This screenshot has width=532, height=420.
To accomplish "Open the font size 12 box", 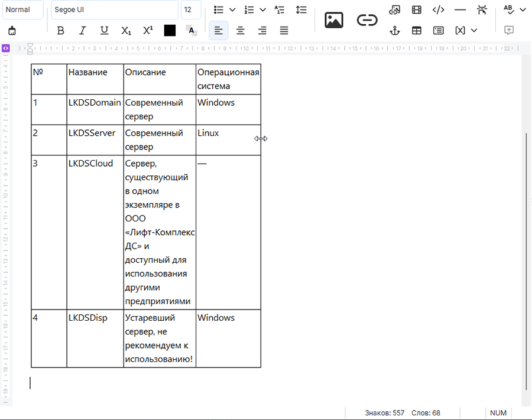I will pyautogui.click(x=191, y=10).
